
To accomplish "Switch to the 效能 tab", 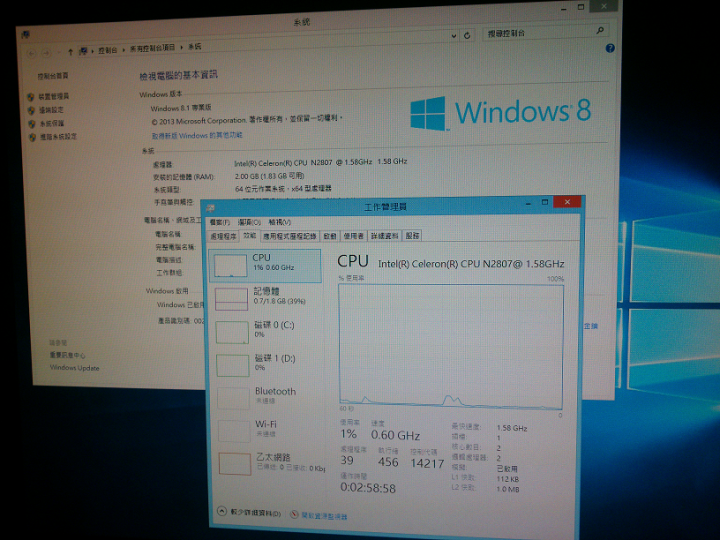I will pos(249,235).
